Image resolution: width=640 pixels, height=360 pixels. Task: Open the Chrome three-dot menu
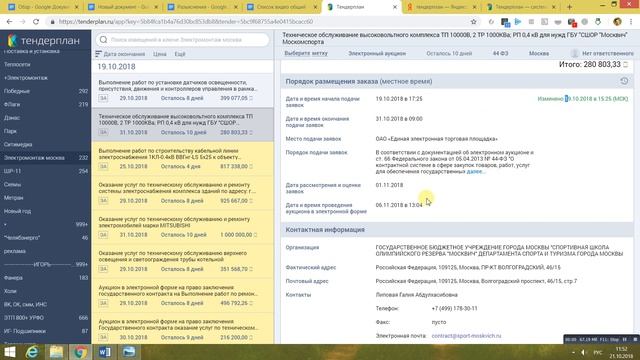coord(631,22)
